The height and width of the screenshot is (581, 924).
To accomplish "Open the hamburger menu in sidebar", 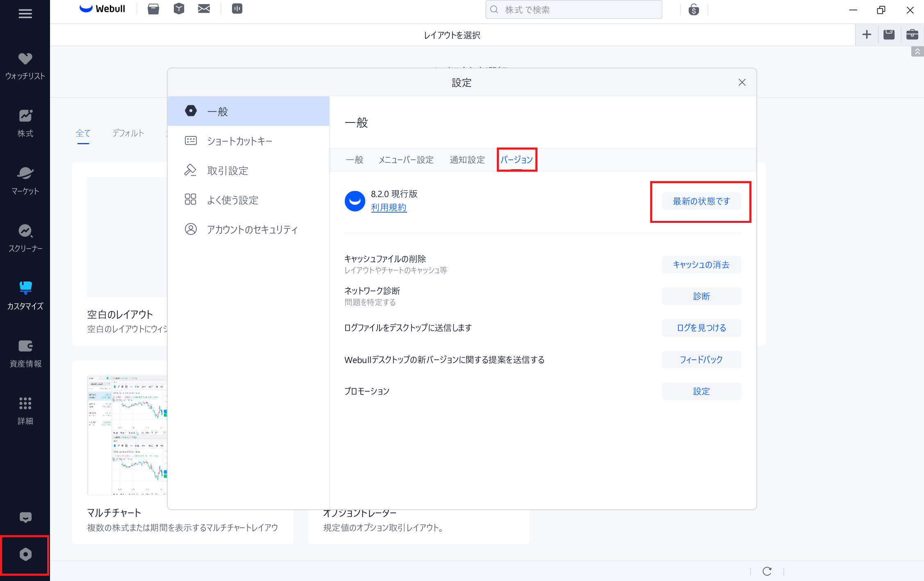I will point(25,14).
